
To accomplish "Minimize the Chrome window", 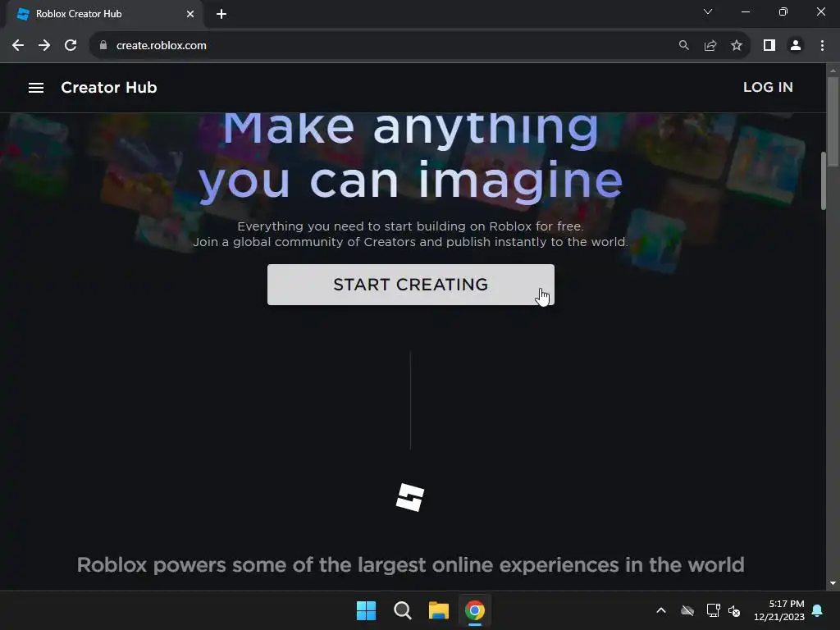I will (x=745, y=11).
